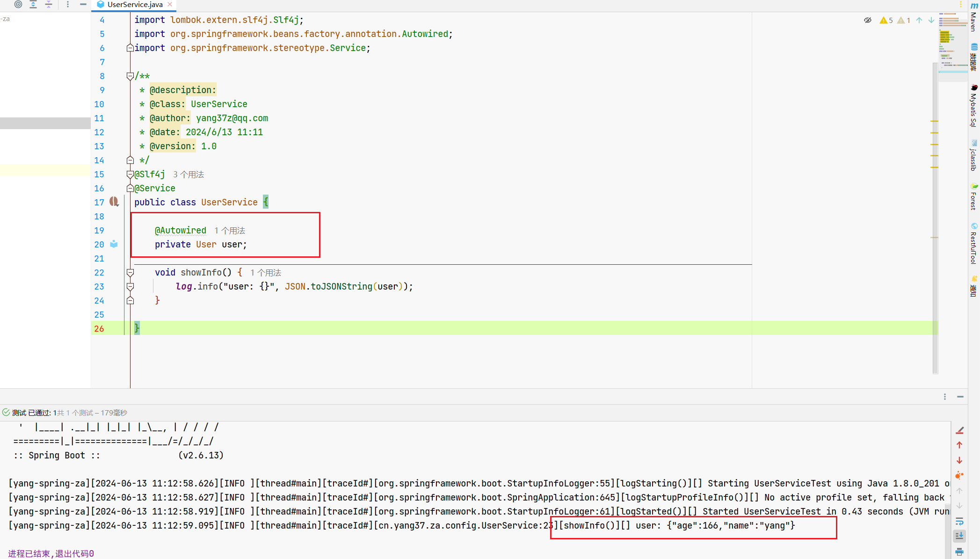
Task: Click the editor vertical scrollbar
Action: tap(935, 218)
